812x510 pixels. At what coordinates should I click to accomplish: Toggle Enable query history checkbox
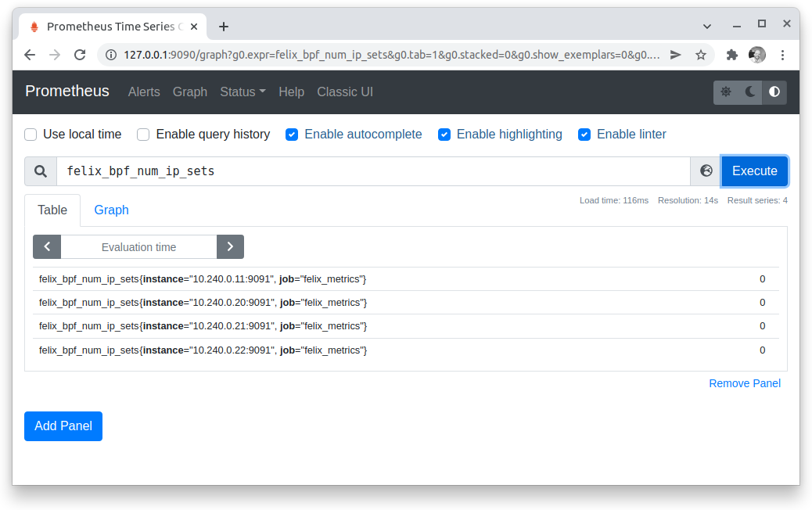(143, 135)
